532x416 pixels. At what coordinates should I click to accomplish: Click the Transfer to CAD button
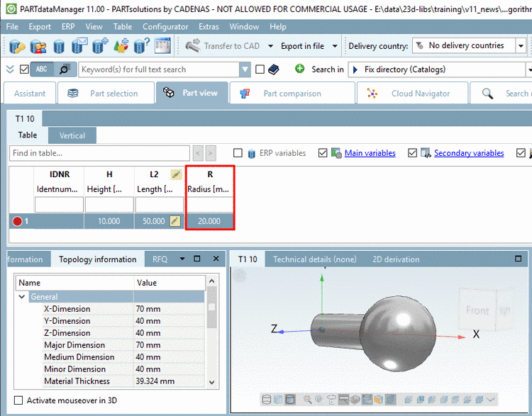223,46
